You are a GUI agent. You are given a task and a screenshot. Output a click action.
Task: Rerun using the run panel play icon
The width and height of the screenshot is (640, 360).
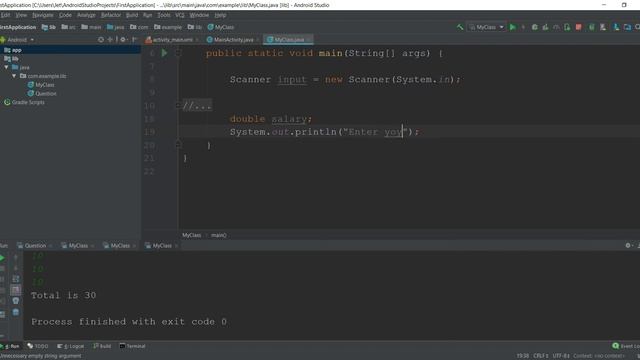coord(2,258)
